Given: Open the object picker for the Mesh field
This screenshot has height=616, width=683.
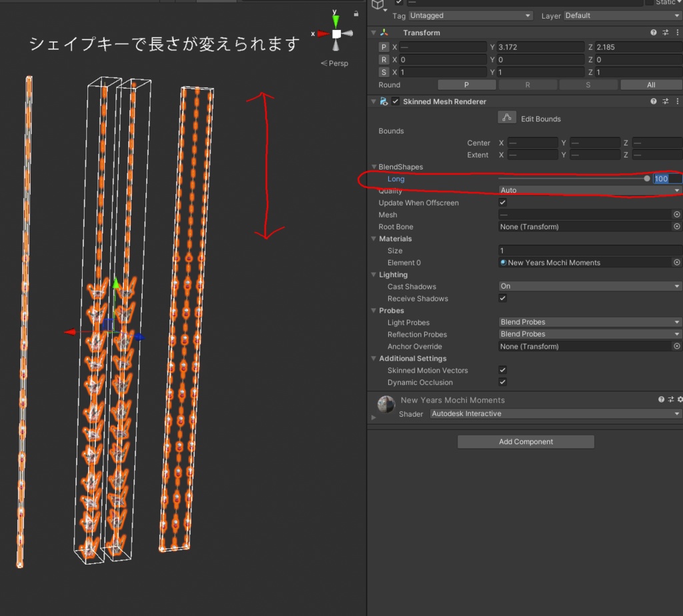Looking at the screenshot, I should pyautogui.click(x=676, y=214).
